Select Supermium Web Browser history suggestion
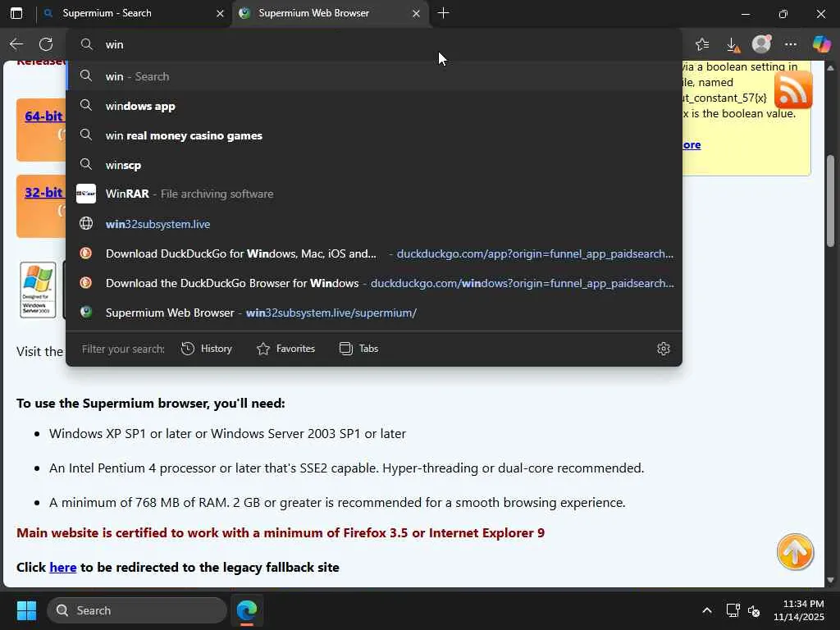Screen dimensions: 840x630 [x=374, y=313]
